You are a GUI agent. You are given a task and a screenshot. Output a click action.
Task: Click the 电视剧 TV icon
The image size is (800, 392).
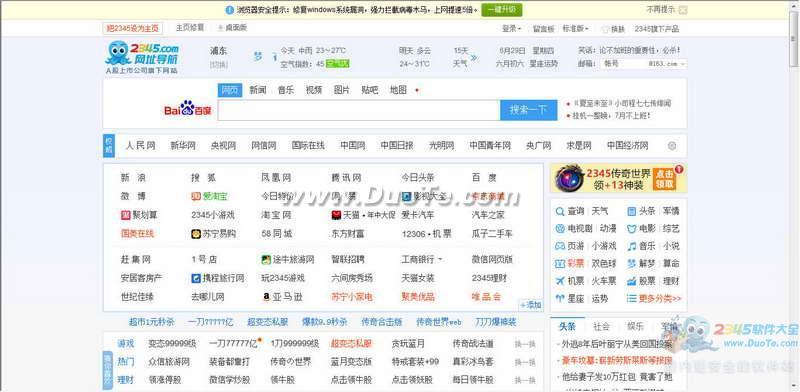pyautogui.click(x=560, y=229)
